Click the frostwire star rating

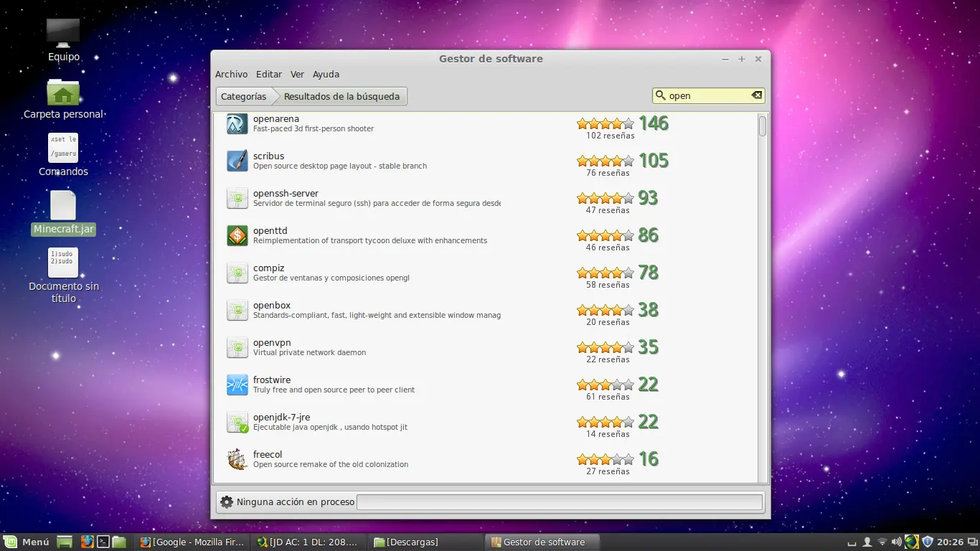click(x=606, y=385)
